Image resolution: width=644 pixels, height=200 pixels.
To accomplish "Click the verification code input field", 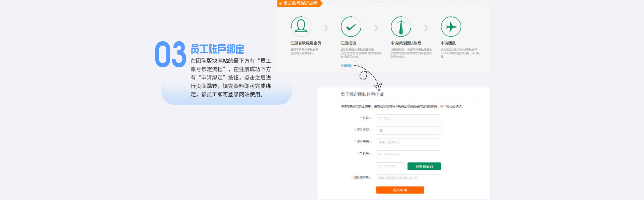I will (x=390, y=166).
